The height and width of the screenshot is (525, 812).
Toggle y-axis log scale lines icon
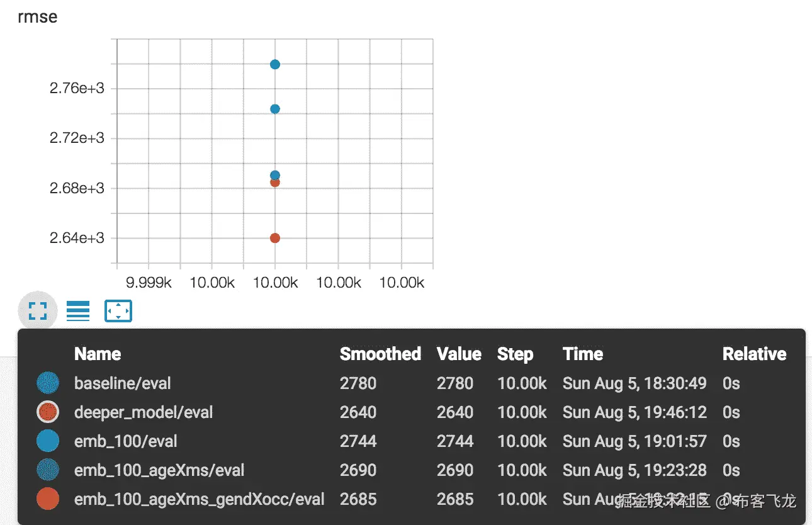tap(78, 310)
